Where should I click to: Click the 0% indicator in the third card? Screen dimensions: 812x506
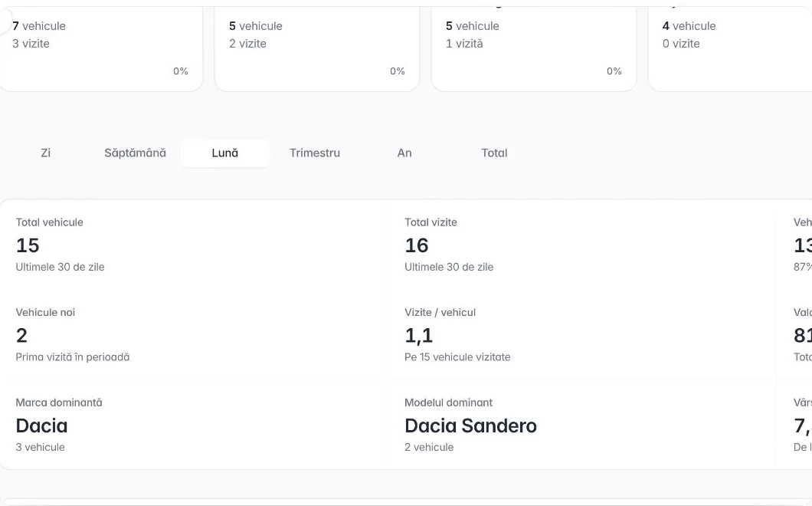[x=614, y=71]
